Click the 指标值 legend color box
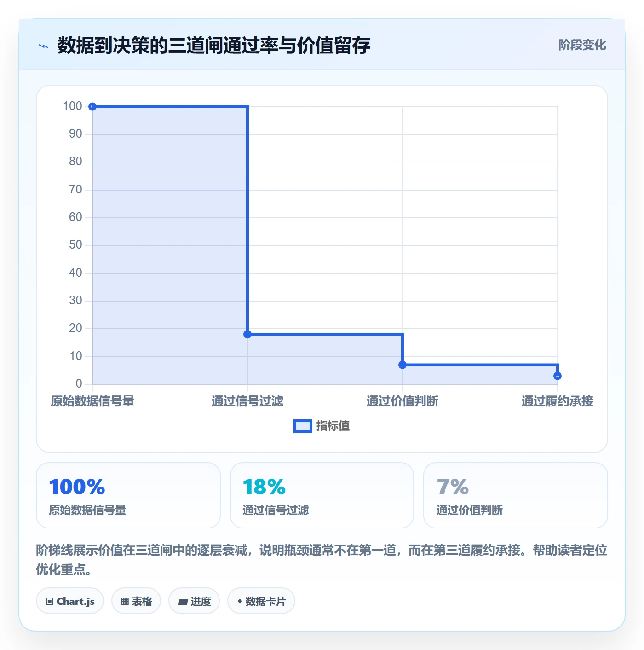Image resolution: width=644 pixels, height=650 pixels. (303, 426)
